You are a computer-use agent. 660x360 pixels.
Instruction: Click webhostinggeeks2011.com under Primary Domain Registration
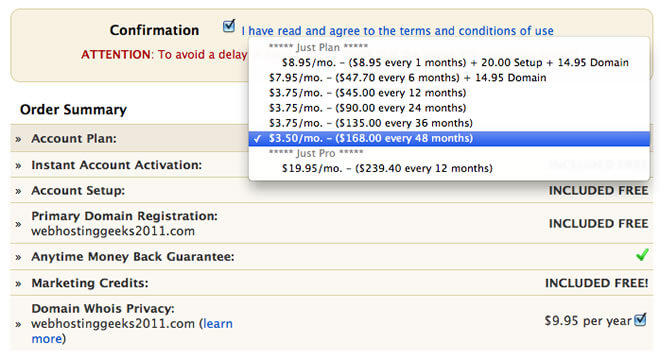[x=113, y=231]
